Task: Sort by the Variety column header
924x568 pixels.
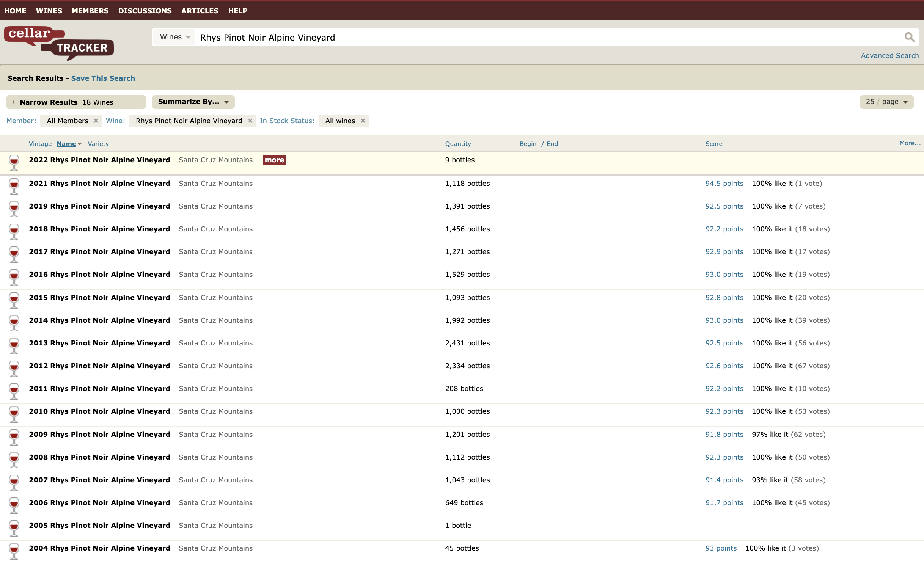Action: point(98,144)
